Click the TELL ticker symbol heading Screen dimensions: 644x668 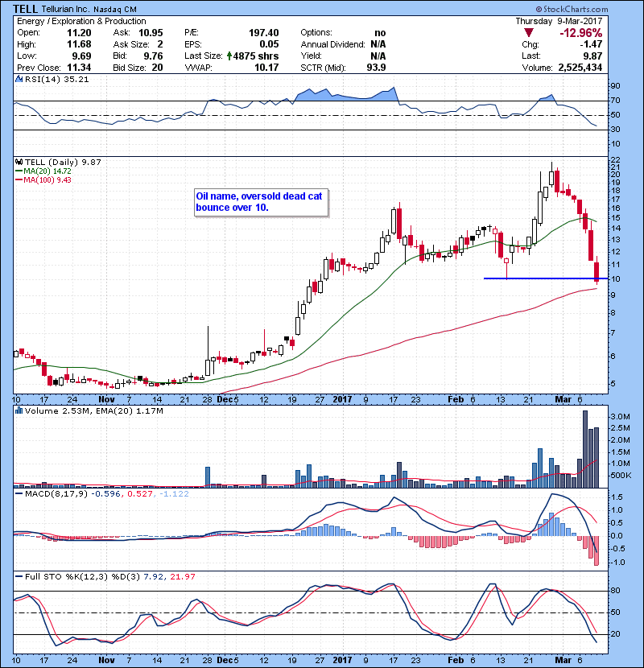coord(25,9)
